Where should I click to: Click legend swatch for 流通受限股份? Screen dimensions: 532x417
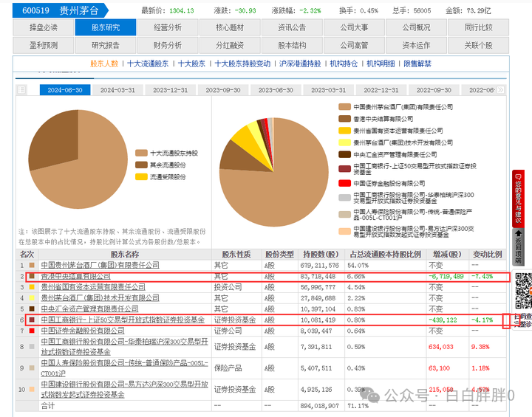click(x=141, y=176)
